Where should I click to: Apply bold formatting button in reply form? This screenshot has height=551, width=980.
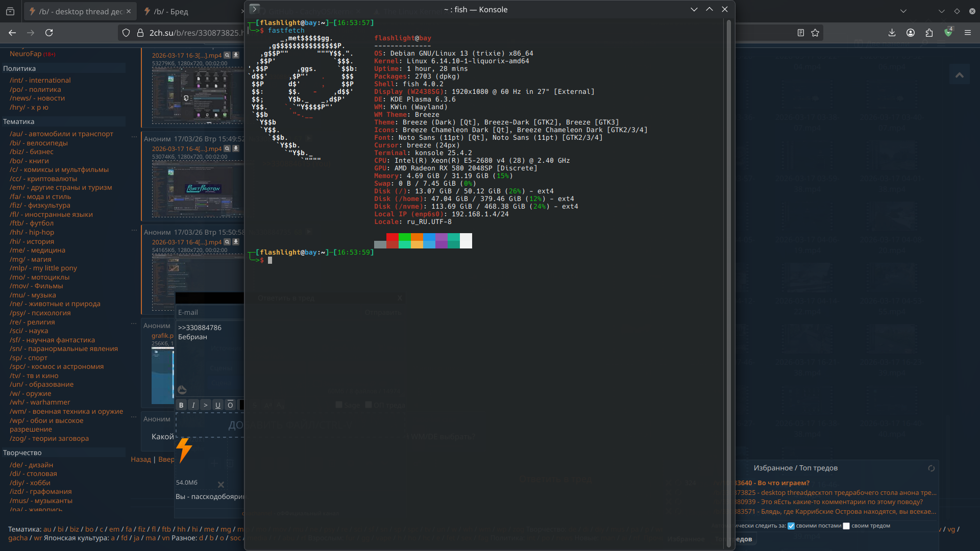181,405
